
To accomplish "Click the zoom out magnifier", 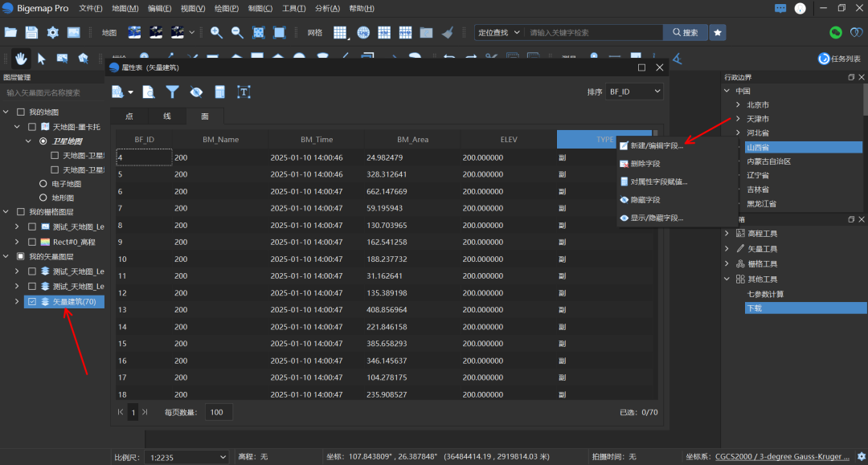I will [x=237, y=33].
